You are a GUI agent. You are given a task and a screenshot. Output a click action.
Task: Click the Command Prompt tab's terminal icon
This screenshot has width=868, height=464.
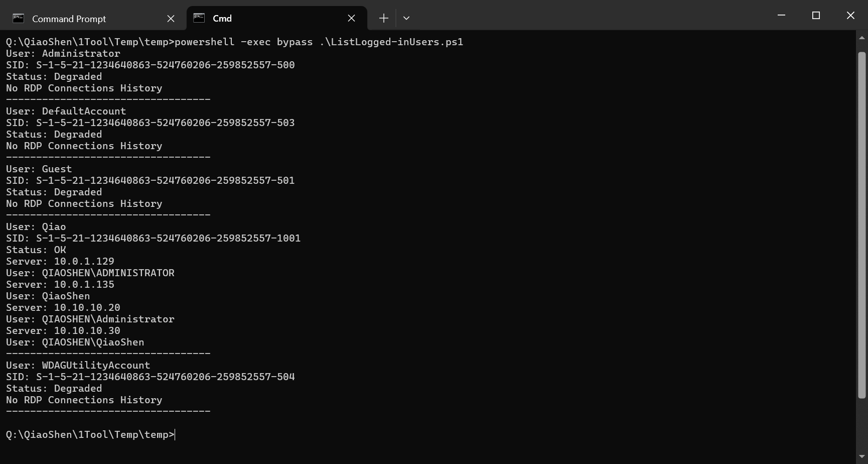click(x=19, y=19)
